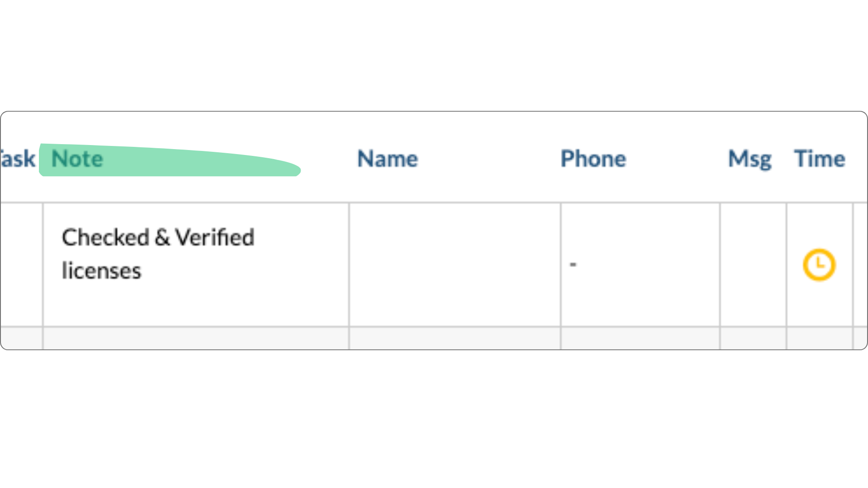Sort by the Note column header
Image resolution: width=868 pixels, height=488 pixels.
click(77, 159)
